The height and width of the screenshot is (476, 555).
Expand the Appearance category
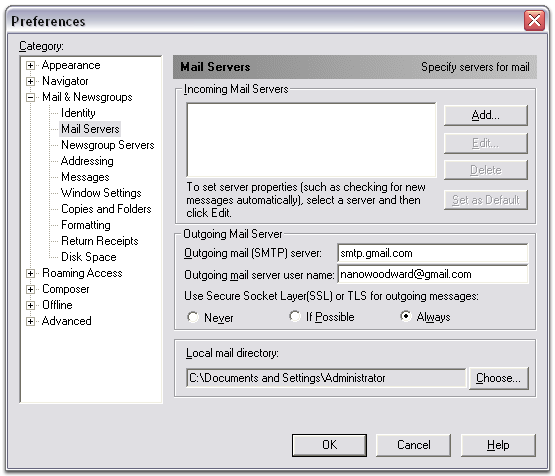coord(30,65)
